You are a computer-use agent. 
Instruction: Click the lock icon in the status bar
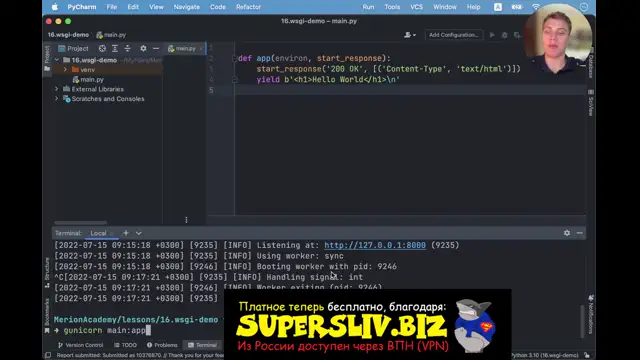tap(587, 355)
